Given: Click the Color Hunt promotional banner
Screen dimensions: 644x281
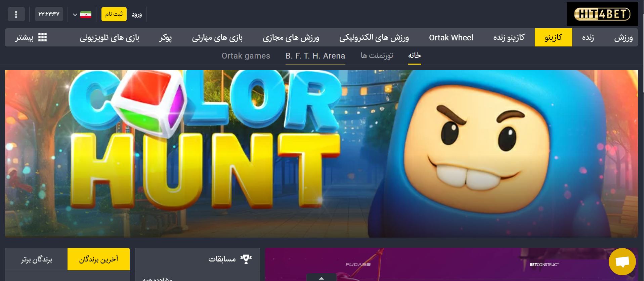Looking at the screenshot, I should (x=321, y=153).
